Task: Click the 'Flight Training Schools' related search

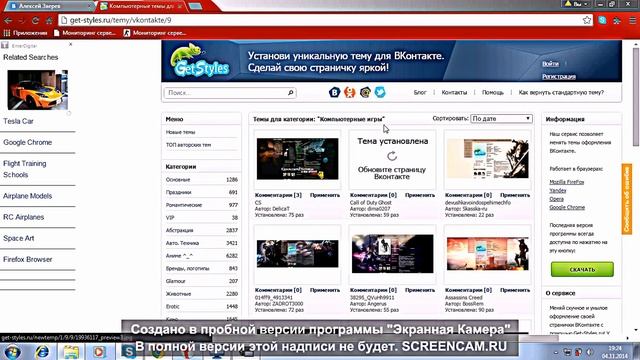Action: click(24, 169)
